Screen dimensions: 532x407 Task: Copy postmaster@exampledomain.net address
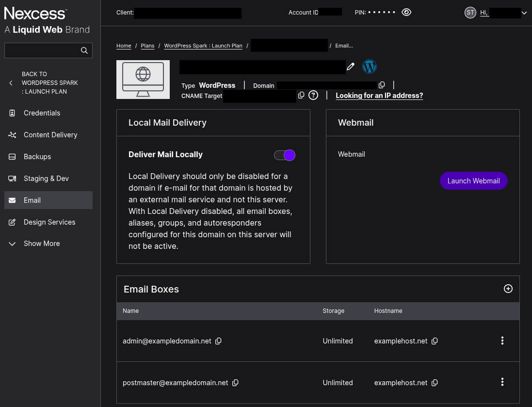tap(235, 383)
